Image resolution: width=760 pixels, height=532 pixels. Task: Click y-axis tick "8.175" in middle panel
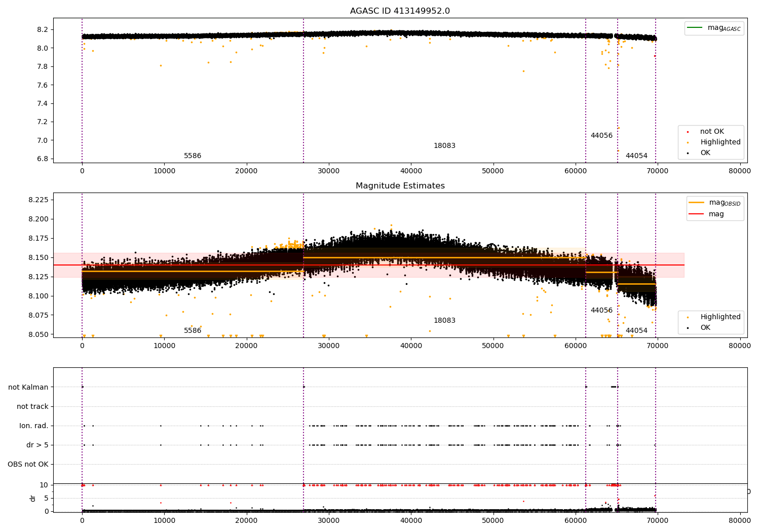click(x=39, y=239)
